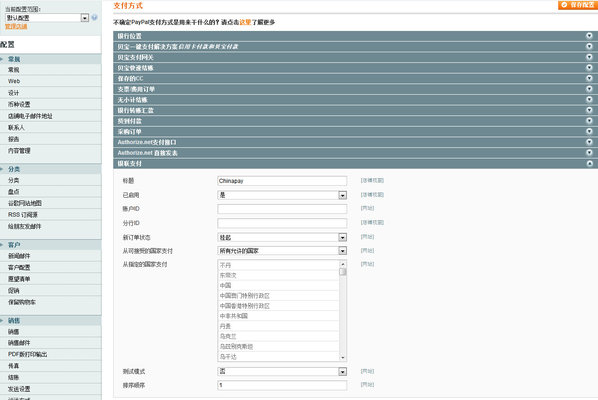Viewport: 598px width, 400px height.
Task: Open the RSS 订阅源 sidebar tab
Action: coord(51,215)
